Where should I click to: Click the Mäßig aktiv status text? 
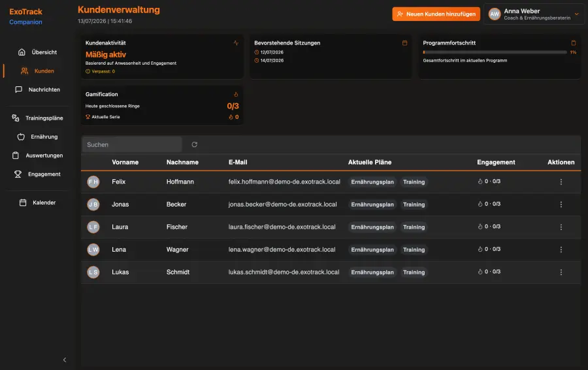point(106,54)
